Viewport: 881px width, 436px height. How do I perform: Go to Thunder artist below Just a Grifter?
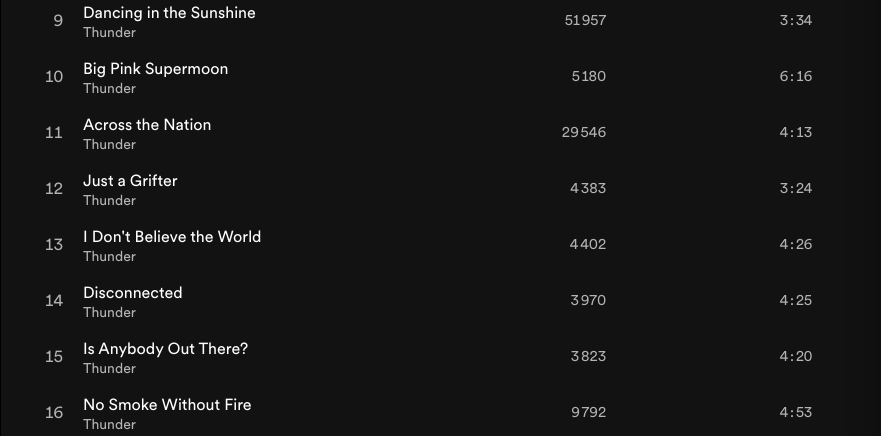point(109,201)
